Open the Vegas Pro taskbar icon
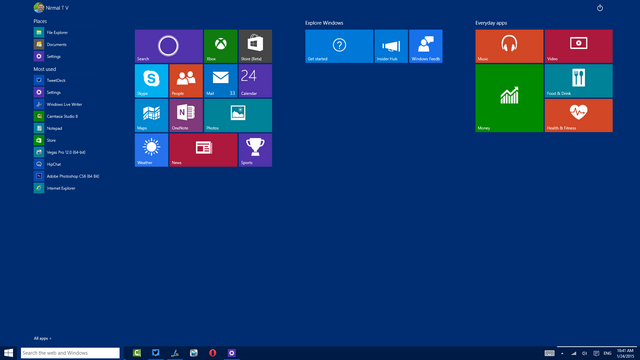640x360 pixels. coord(193,353)
